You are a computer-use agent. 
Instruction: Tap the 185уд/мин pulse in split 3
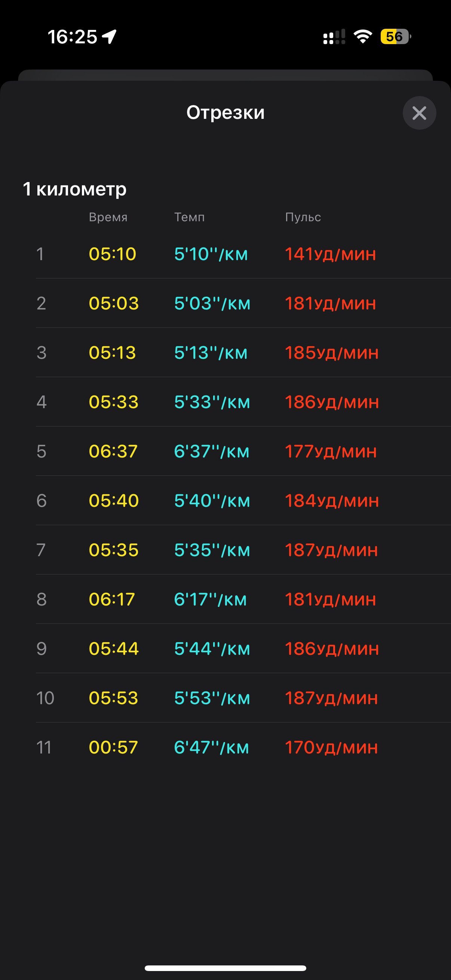click(332, 353)
